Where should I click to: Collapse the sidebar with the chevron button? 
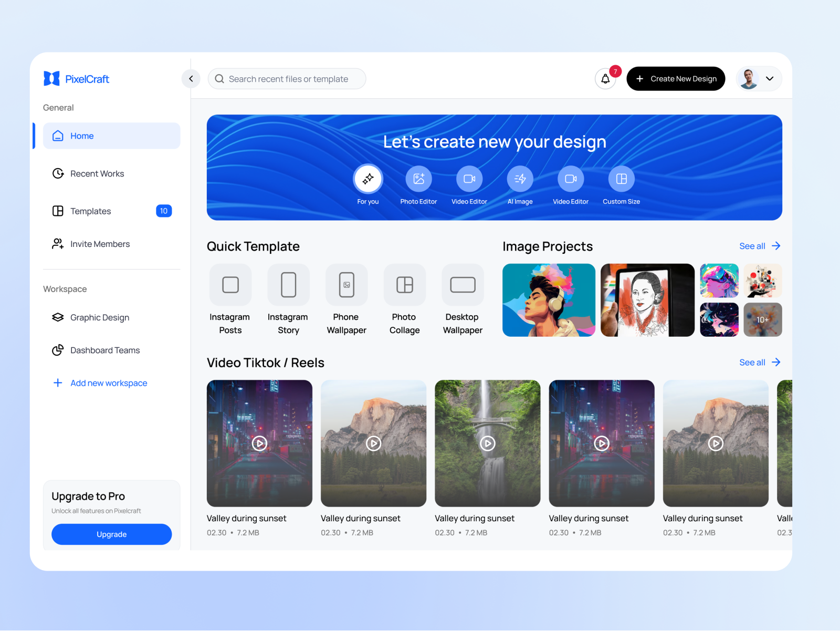click(x=191, y=78)
